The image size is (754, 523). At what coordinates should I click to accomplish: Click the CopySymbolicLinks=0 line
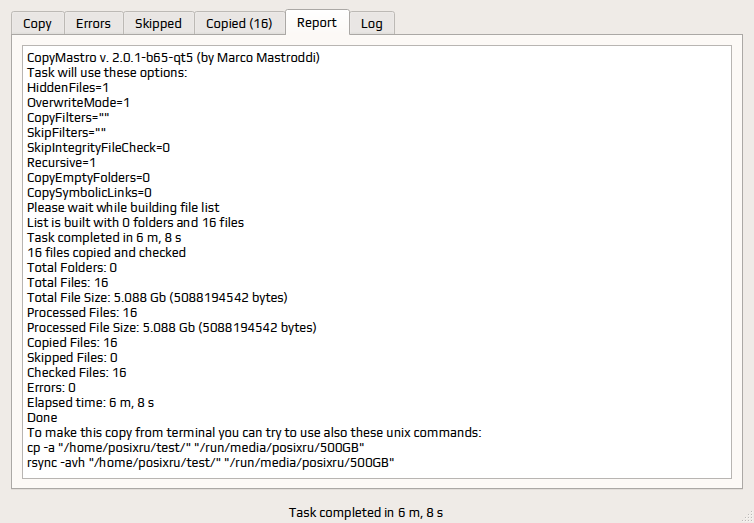coord(89,193)
